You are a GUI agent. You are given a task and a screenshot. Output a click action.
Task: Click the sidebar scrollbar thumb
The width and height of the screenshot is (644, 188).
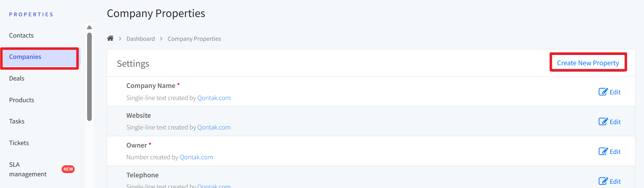coord(90,76)
